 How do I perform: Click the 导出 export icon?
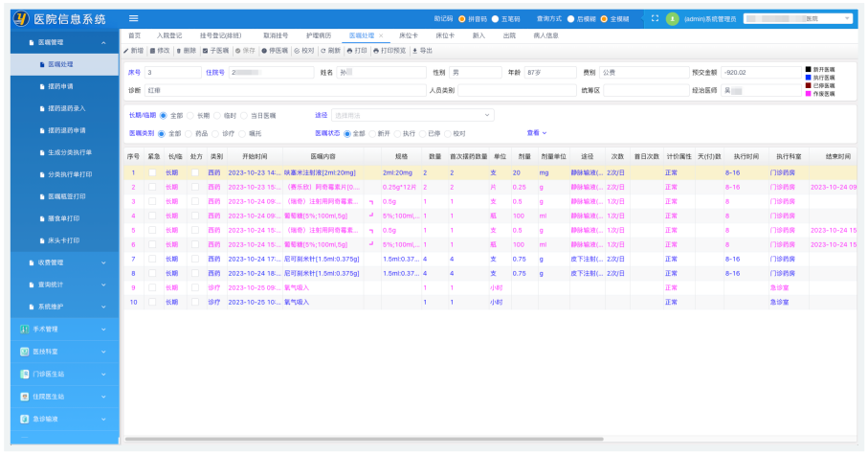pos(415,50)
